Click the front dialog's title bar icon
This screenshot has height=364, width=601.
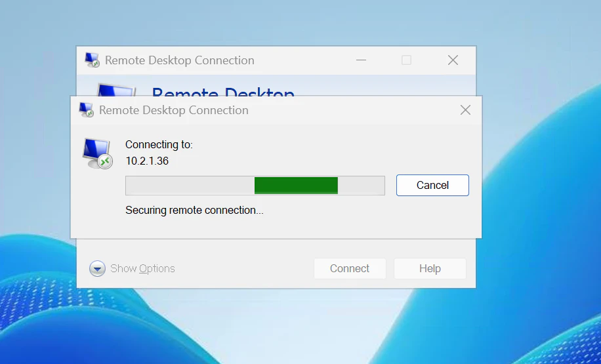point(86,110)
